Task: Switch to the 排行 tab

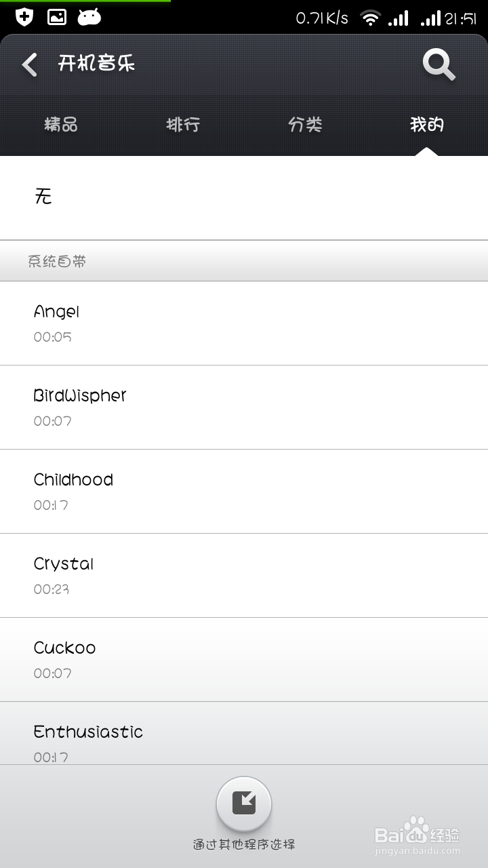Action: point(183,125)
